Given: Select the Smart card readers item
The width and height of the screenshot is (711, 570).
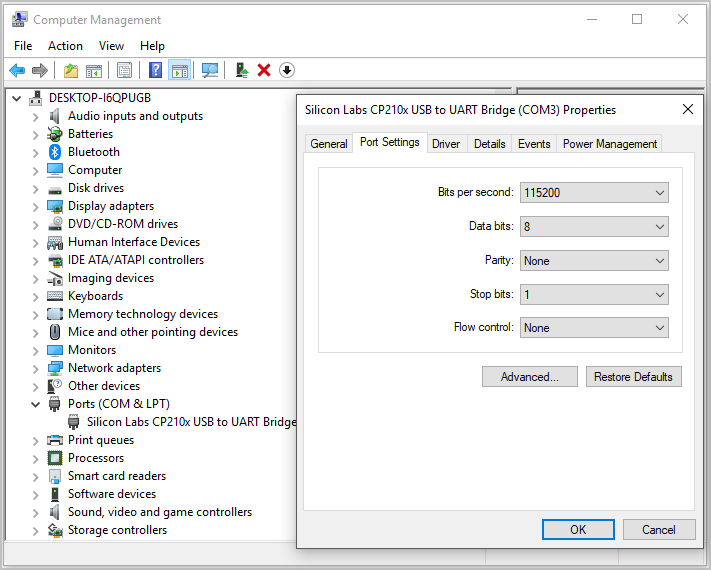Looking at the screenshot, I should click(x=117, y=476).
